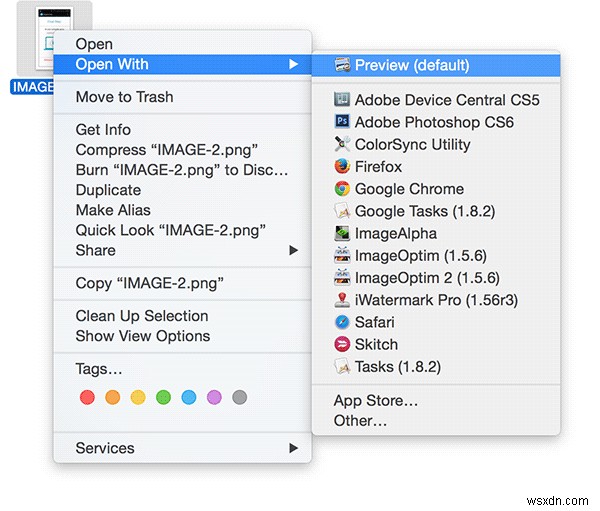Image resolution: width=600 pixels, height=511 pixels.
Task: Apply the purple tag color
Action: [214, 398]
